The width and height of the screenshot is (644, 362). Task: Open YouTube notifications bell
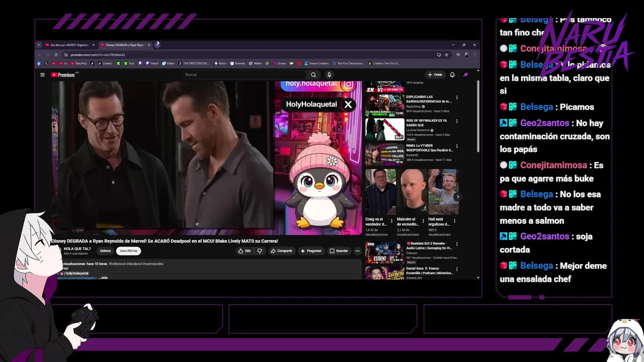[452, 75]
